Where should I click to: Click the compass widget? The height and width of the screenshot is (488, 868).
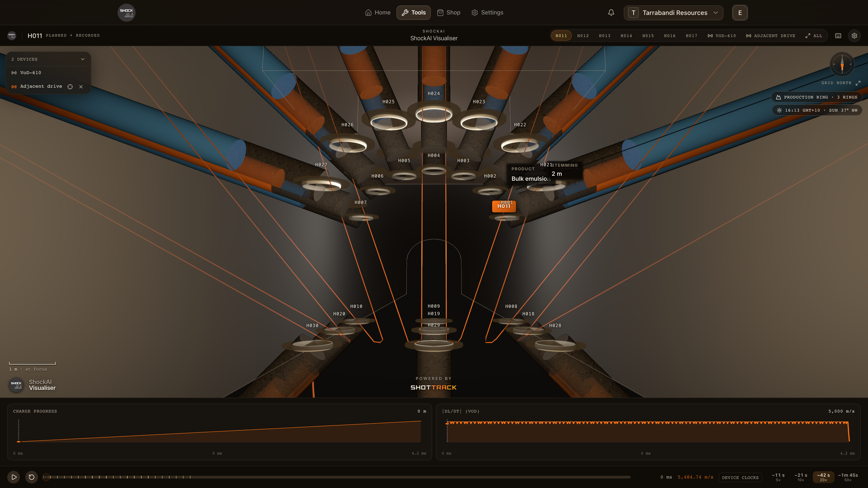pos(842,64)
